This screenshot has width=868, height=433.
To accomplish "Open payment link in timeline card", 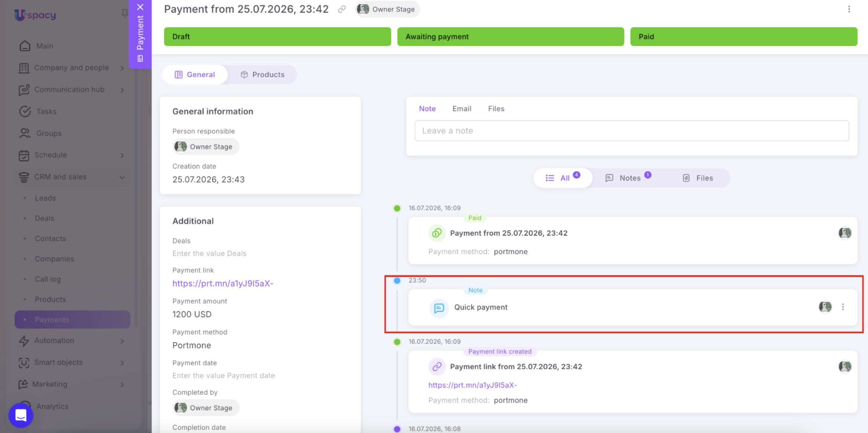I will 472,385.
